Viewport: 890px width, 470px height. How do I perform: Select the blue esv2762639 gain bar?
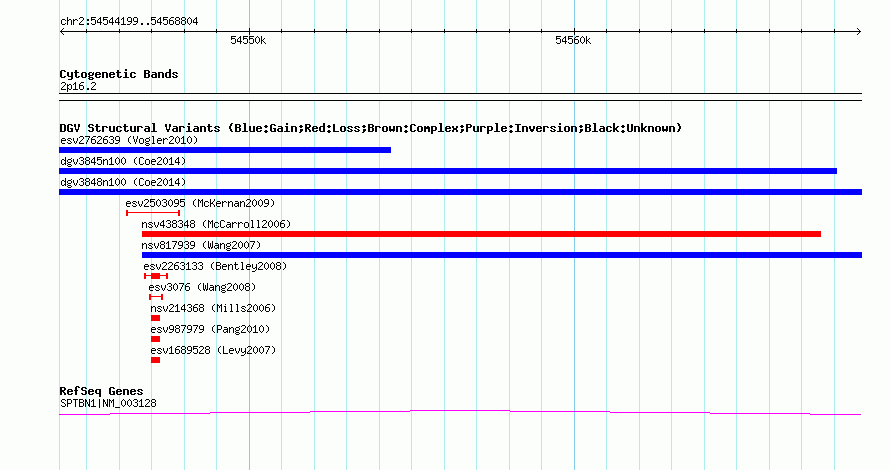click(225, 150)
